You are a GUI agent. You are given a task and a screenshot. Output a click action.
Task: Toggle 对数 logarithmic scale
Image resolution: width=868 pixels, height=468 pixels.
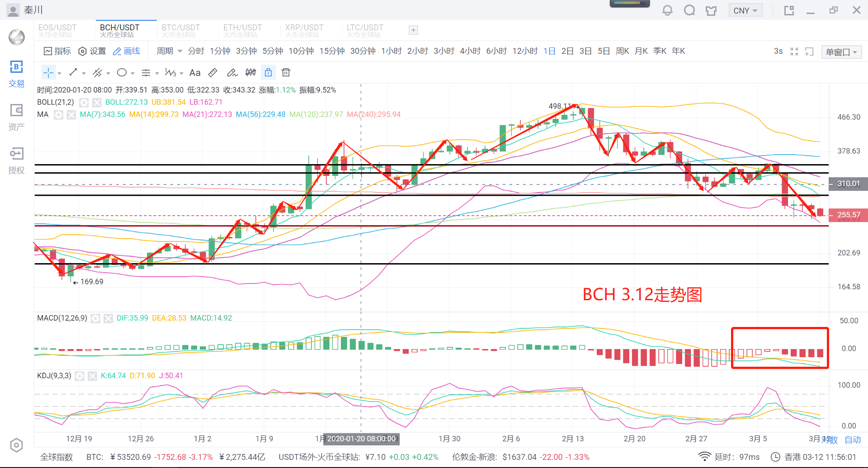point(831,440)
